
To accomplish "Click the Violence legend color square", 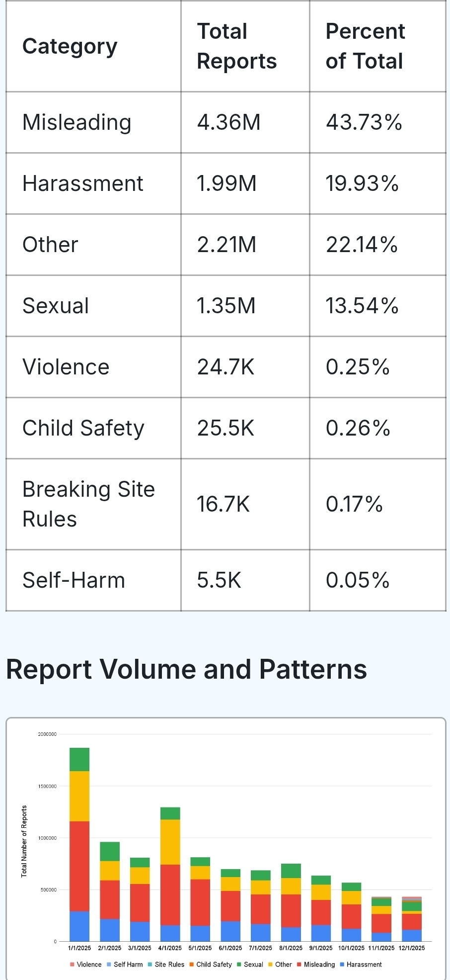I will click(73, 965).
